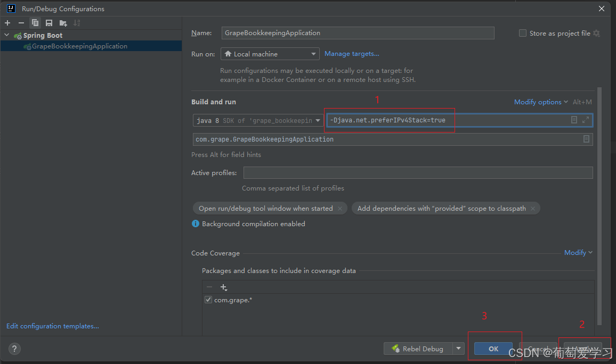Viewport: 616px width, 364px height.
Task: Click the OK button
Action: click(x=493, y=349)
